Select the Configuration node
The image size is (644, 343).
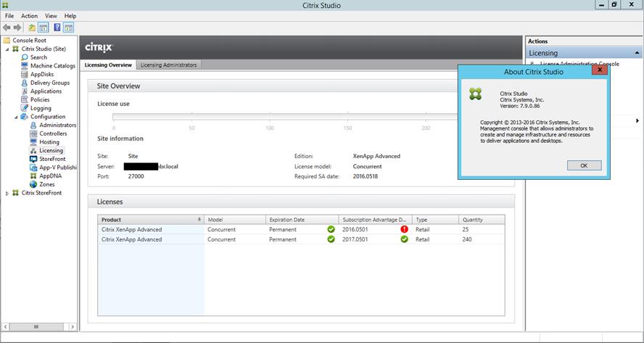click(48, 116)
